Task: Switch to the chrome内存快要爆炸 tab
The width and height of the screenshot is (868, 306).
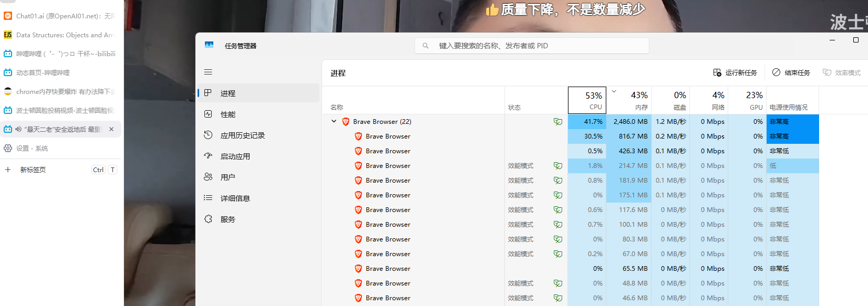Action: (61, 91)
